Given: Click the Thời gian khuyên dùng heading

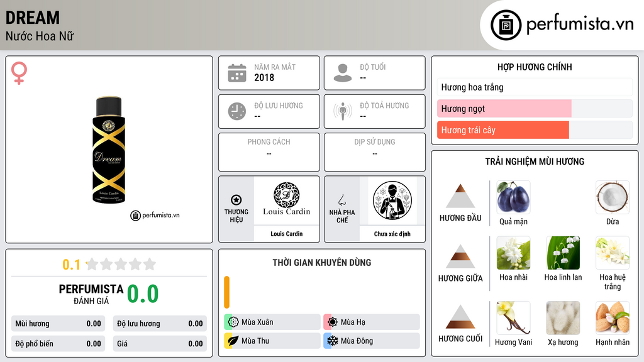Looking at the screenshot, I should 322,263.
